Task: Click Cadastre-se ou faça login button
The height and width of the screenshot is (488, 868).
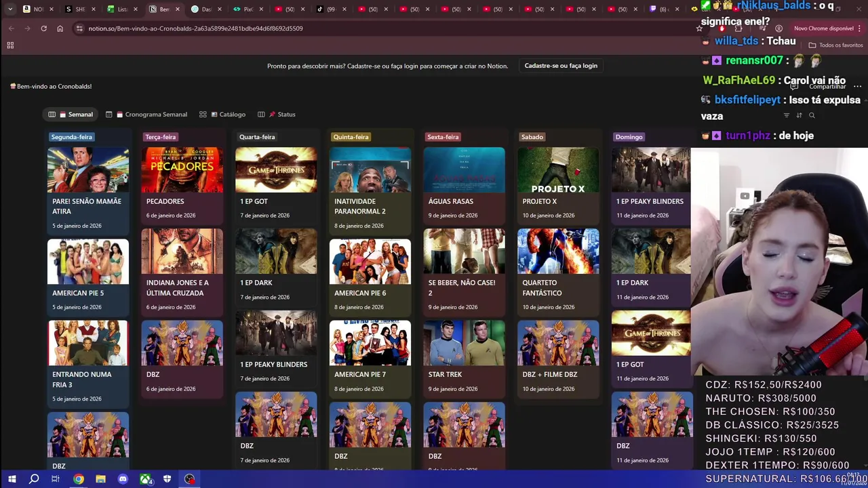Action: click(x=561, y=66)
